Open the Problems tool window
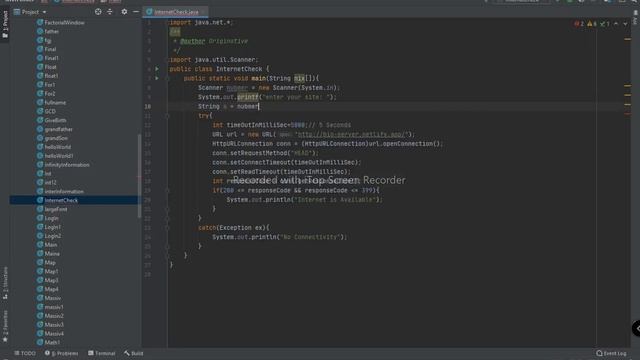 tap(61, 353)
